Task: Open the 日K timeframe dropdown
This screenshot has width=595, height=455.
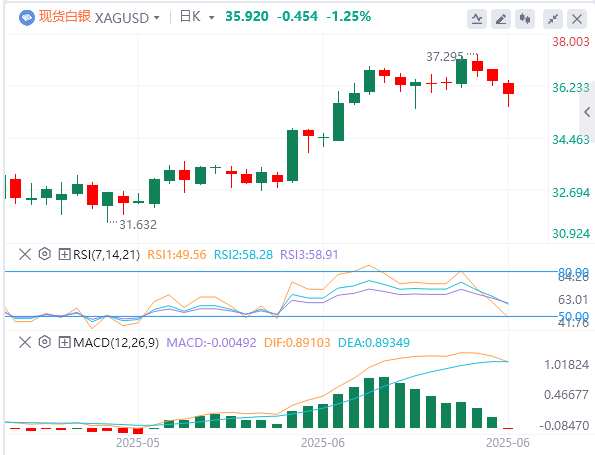Action: coord(197,17)
